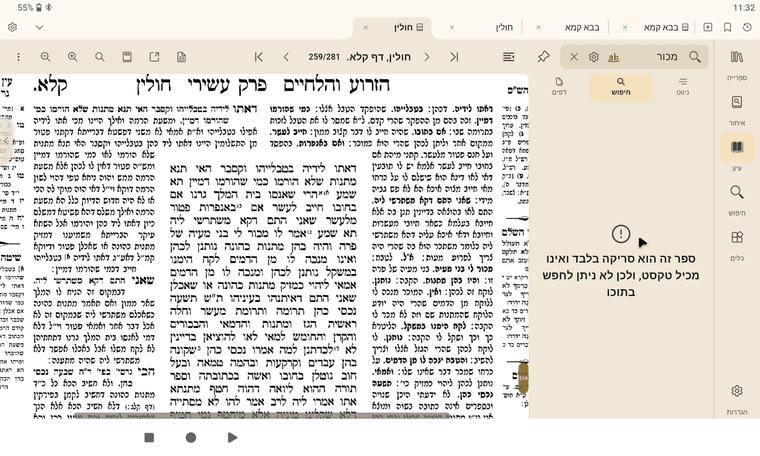The width and height of the screenshot is (760, 456).
Task: Expand the top-left chevron dropdown
Action: [x=40, y=27]
